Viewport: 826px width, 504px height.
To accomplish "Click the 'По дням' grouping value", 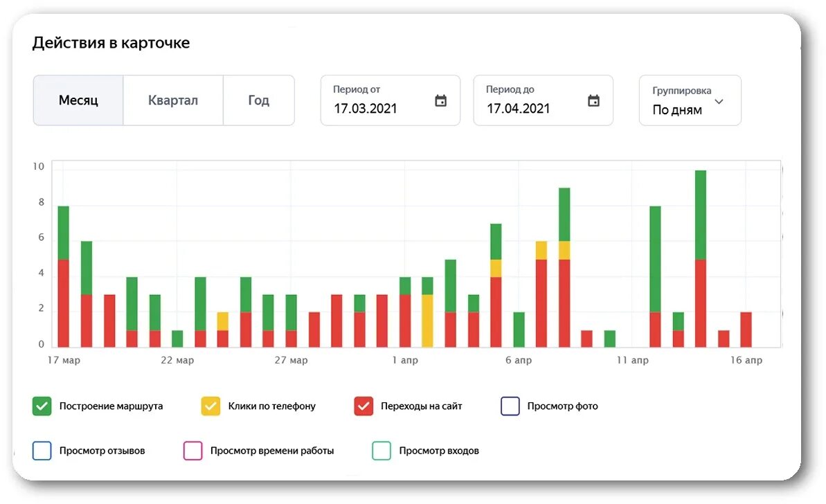I will click(677, 110).
